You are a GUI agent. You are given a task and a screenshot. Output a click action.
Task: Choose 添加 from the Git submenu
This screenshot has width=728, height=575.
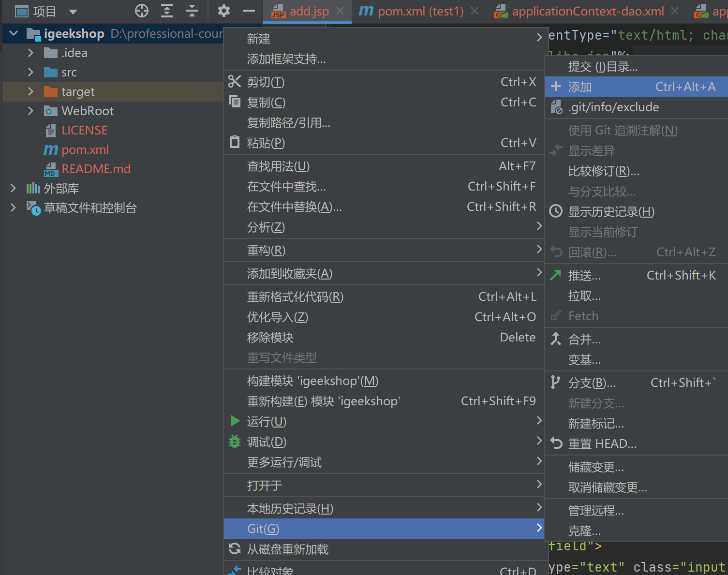point(579,87)
